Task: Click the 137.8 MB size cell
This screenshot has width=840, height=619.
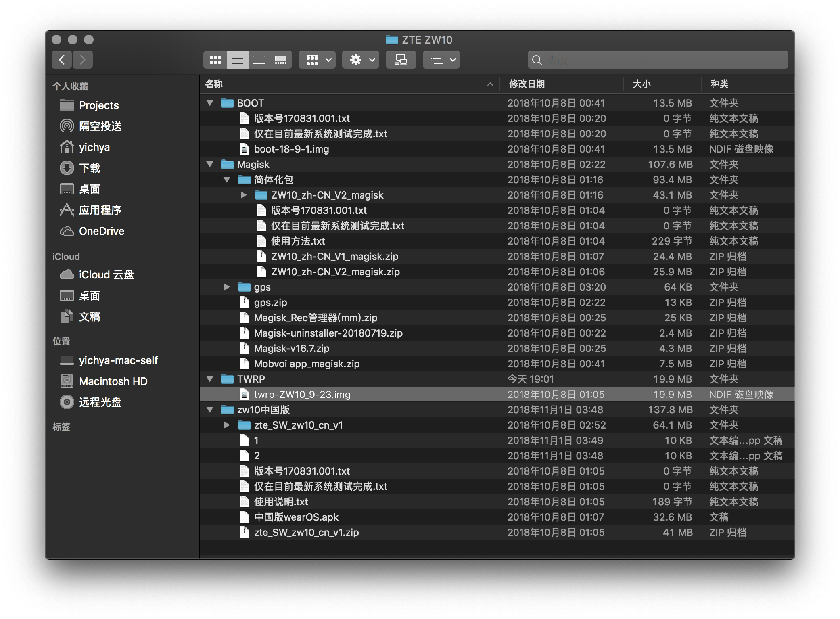Action: pos(670,410)
